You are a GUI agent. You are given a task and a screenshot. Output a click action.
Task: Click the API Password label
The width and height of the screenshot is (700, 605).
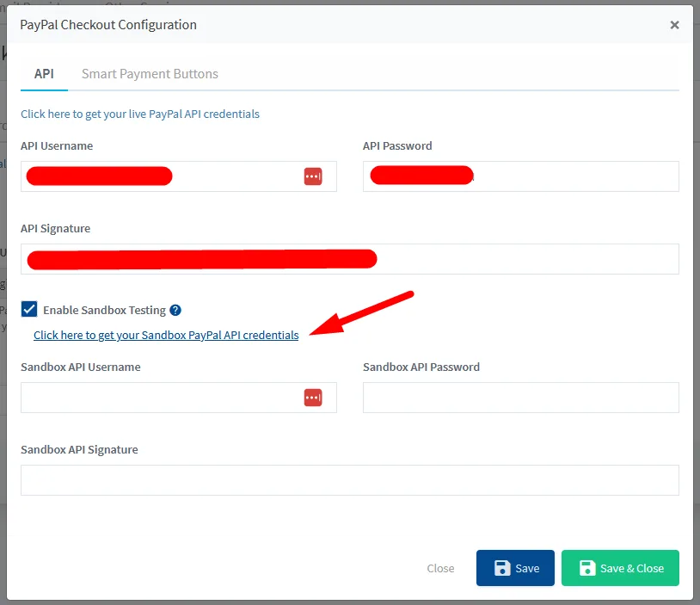click(397, 146)
